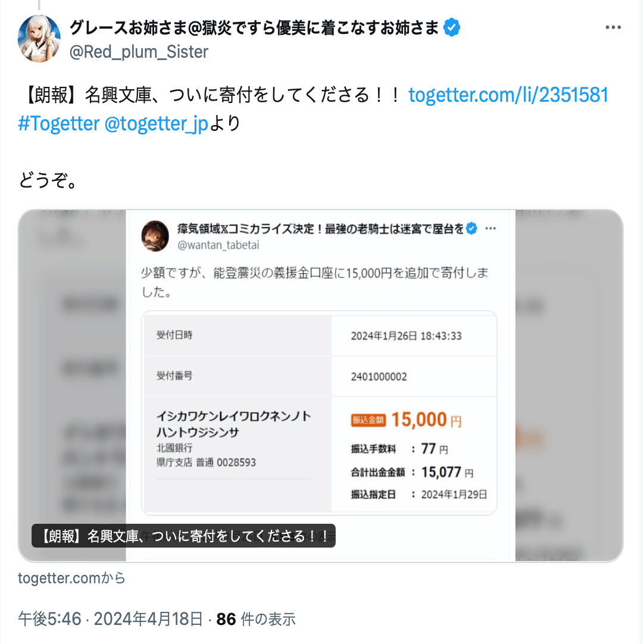Click the blue verified badge beside the author name

pyautogui.click(x=452, y=27)
